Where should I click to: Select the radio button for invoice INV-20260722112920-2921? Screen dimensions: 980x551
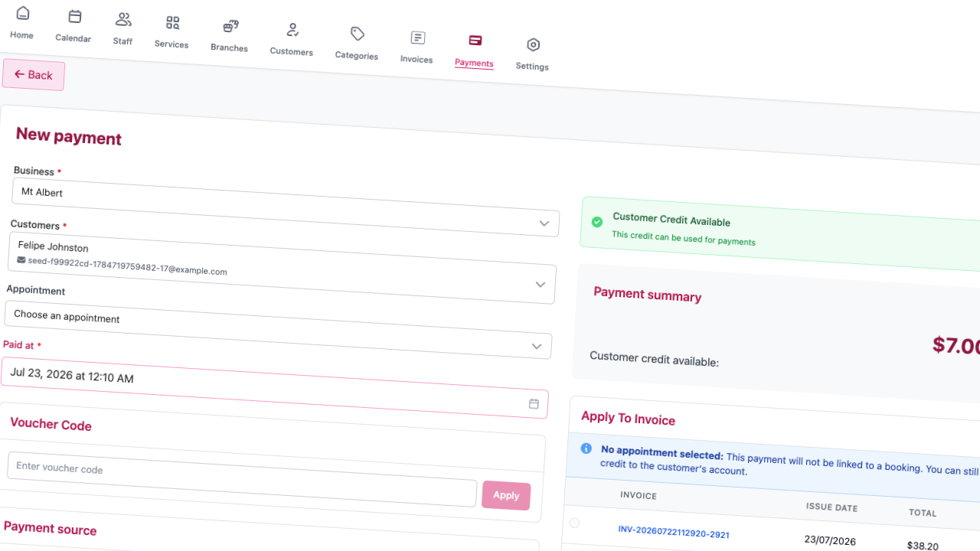pyautogui.click(x=574, y=523)
